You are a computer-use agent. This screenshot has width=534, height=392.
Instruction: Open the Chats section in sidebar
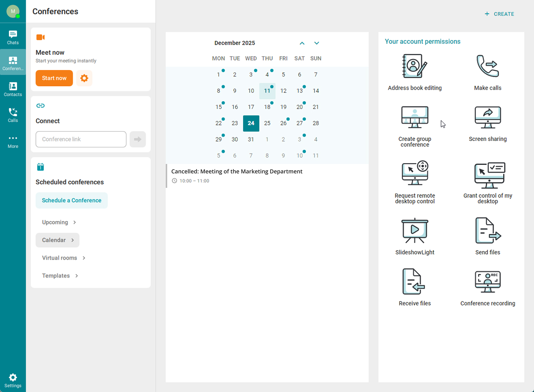pyautogui.click(x=13, y=38)
